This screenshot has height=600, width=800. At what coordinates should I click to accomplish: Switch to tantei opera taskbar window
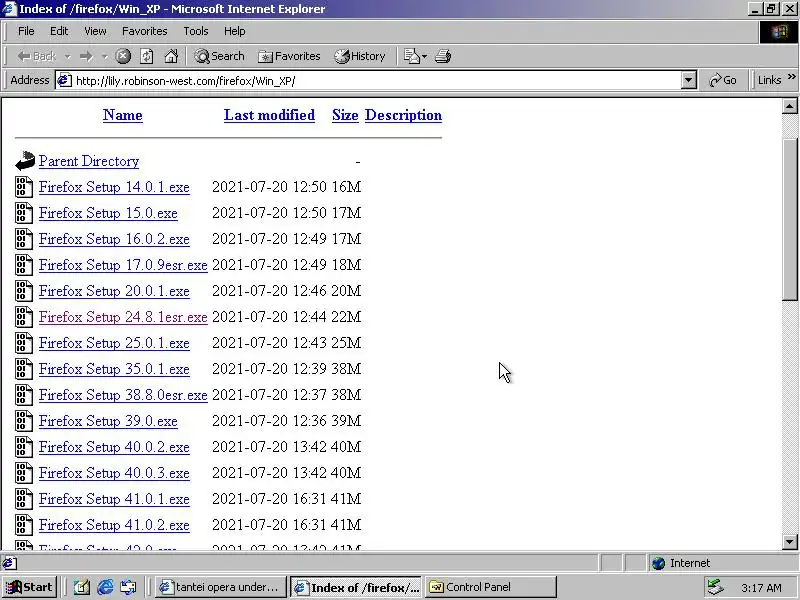coord(220,587)
